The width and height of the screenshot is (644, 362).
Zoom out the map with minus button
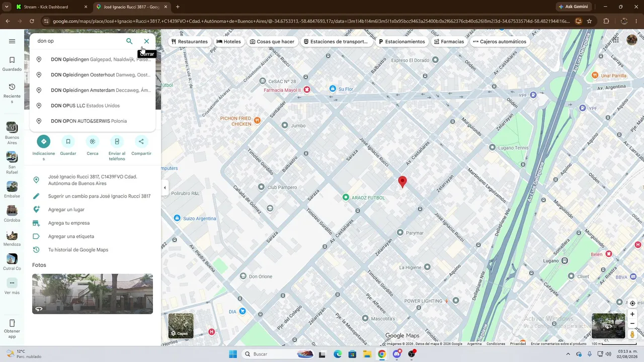pos(632,324)
